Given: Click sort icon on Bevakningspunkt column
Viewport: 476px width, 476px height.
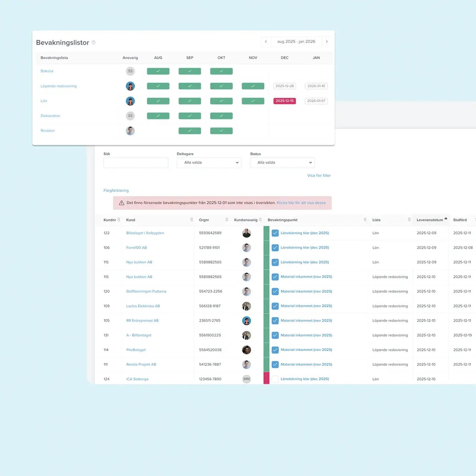Looking at the screenshot, I should (x=365, y=220).
